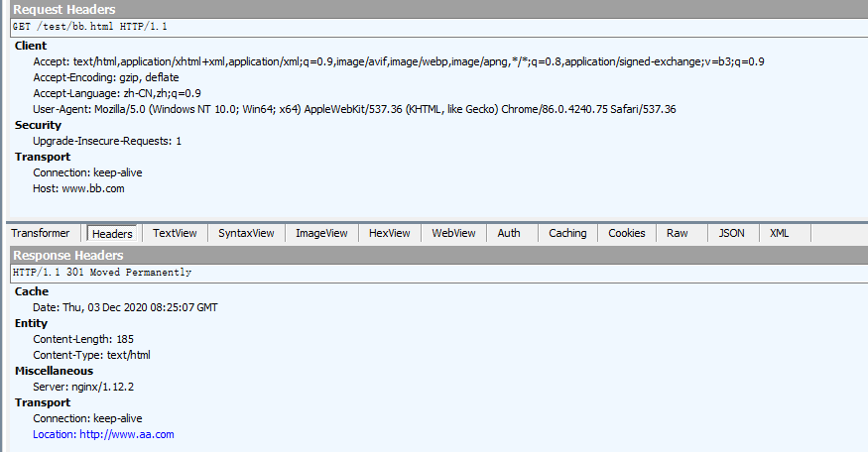868x452 pixels.
Task: Switch to the Raw tab
Action: (x=677, y=234)
